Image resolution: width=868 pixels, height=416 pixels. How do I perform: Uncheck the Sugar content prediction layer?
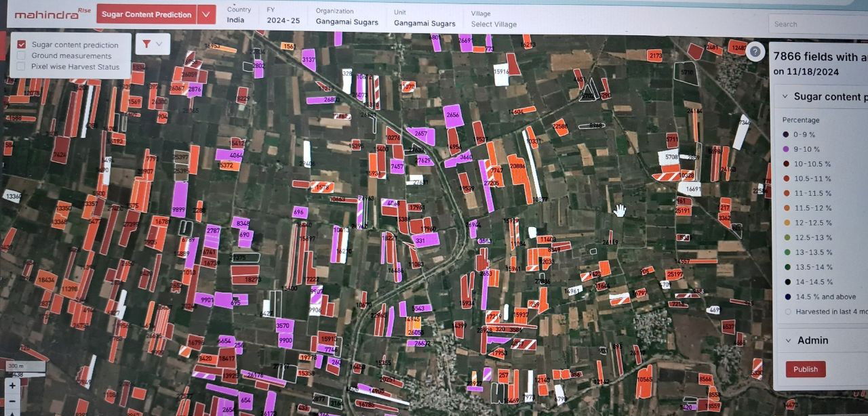[x=22, y=45]
